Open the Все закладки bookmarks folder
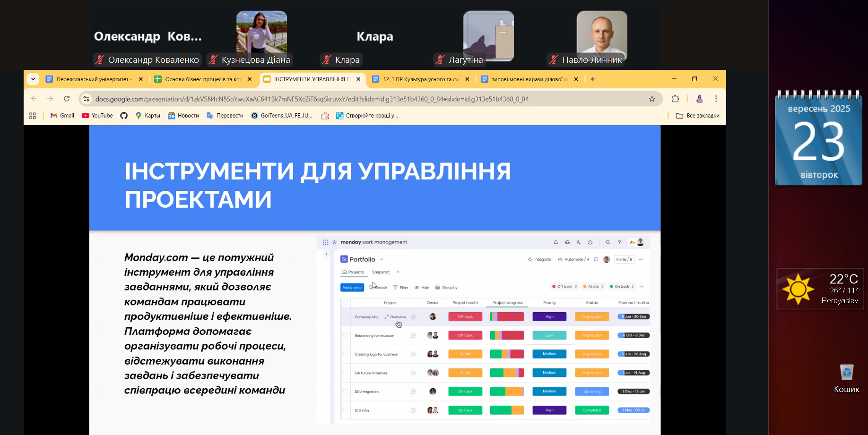Screen dimensions: 868x435 click(x=697, y=116)
